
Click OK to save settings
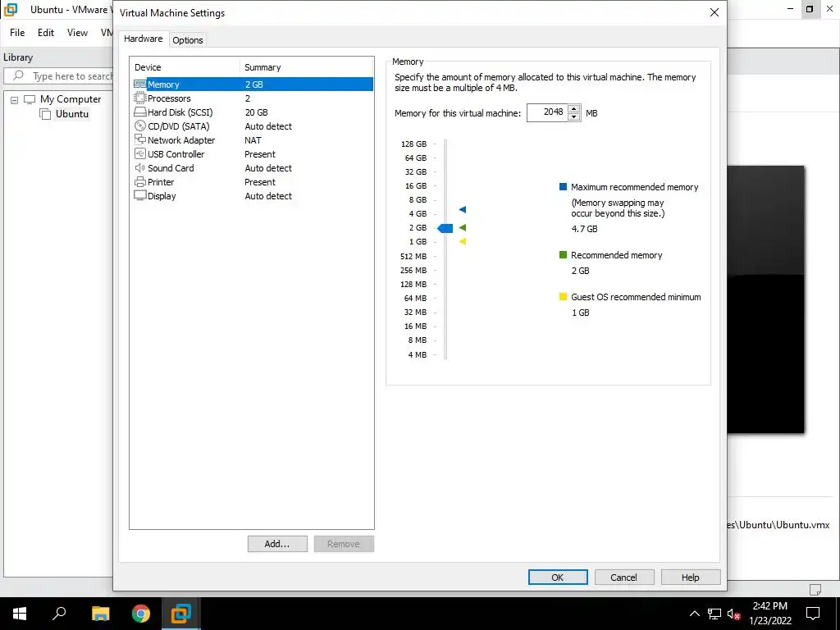[558, 577]
